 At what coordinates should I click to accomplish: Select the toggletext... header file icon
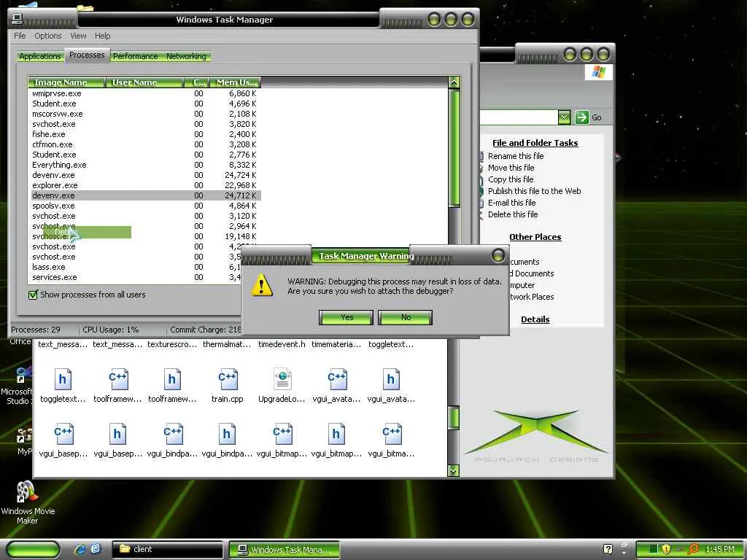[63, 379]
